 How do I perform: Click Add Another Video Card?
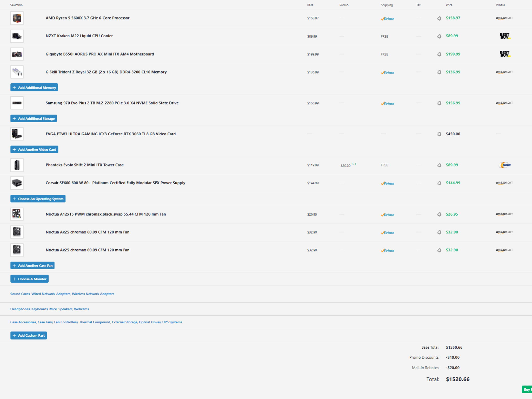34,149
